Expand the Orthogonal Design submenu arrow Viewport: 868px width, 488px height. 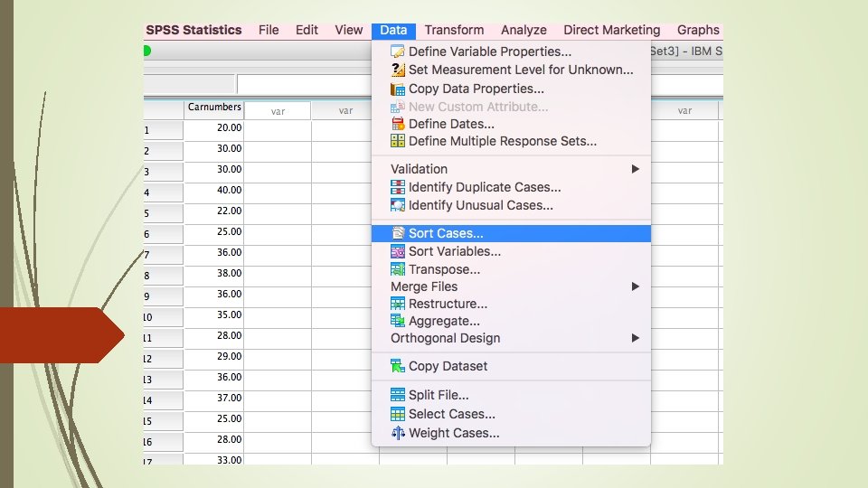pos(636,338)
